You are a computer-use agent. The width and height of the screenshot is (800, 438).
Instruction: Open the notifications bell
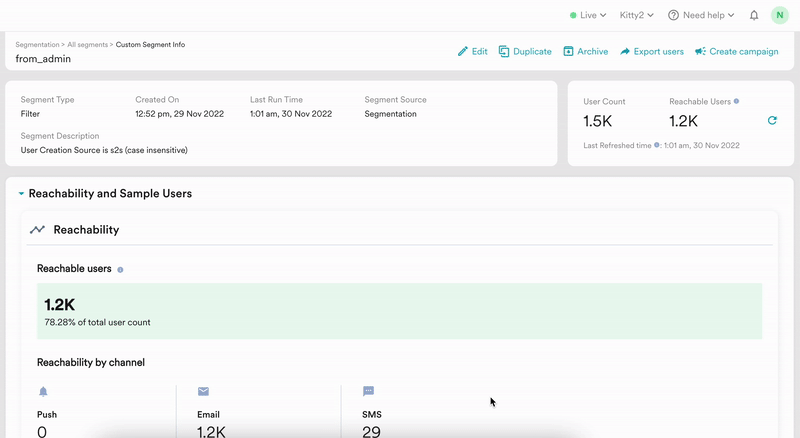pos(754,15)
